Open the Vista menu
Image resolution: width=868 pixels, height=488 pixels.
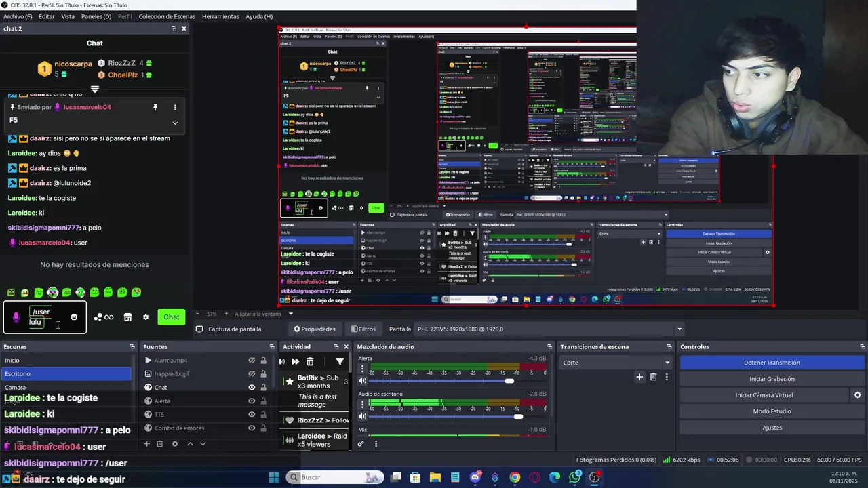[68, 16]
